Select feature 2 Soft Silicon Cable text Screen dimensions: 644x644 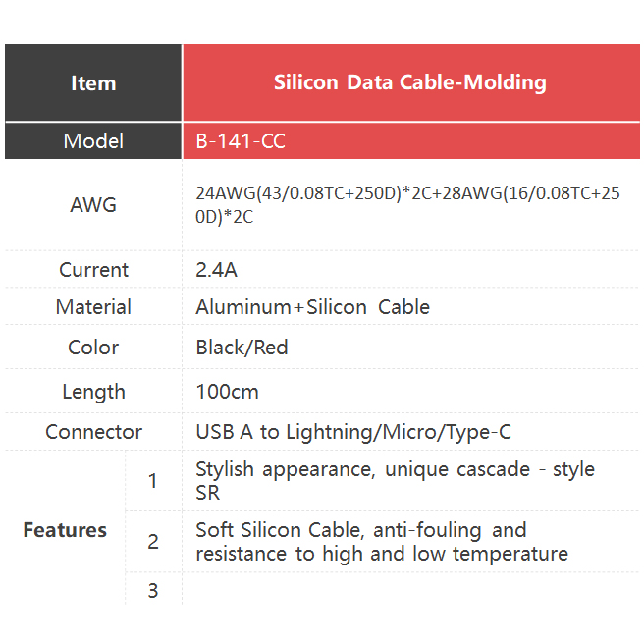click(x=382, y=542)
